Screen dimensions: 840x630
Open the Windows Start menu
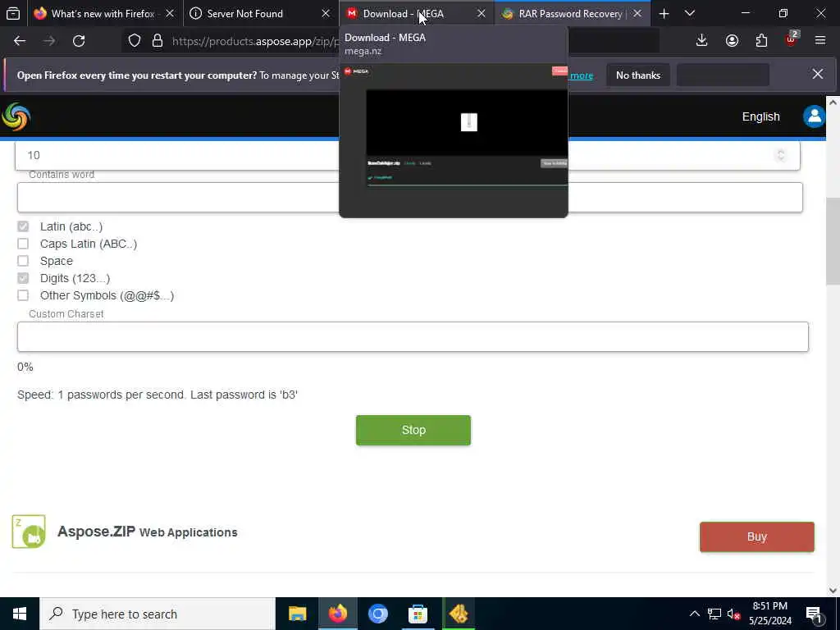[x=20, y=614]
